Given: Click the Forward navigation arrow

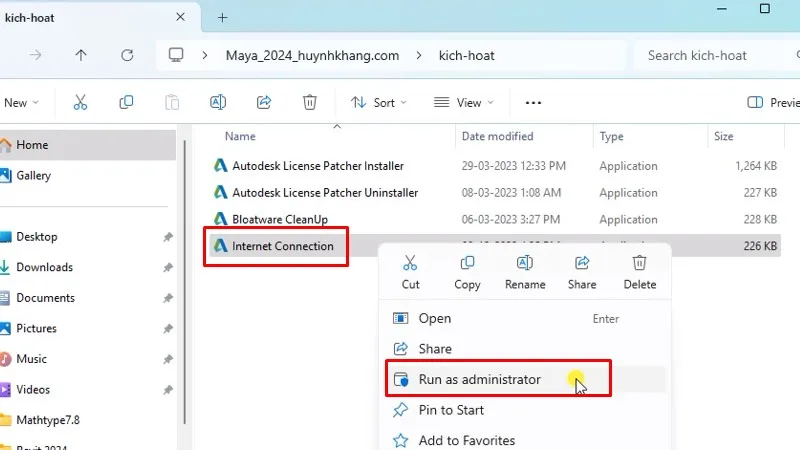Looking at the screenshot, I should tap(35, 55).
